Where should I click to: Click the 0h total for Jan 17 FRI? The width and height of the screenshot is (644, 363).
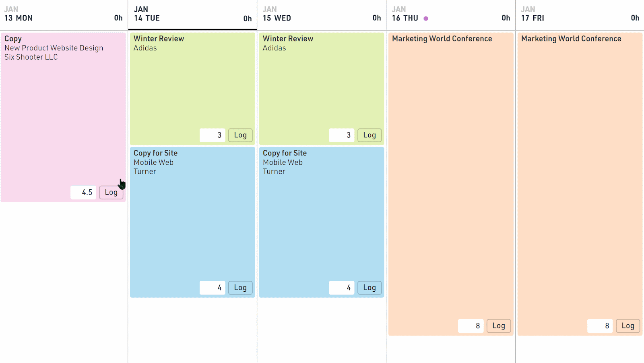click(635, 18)
